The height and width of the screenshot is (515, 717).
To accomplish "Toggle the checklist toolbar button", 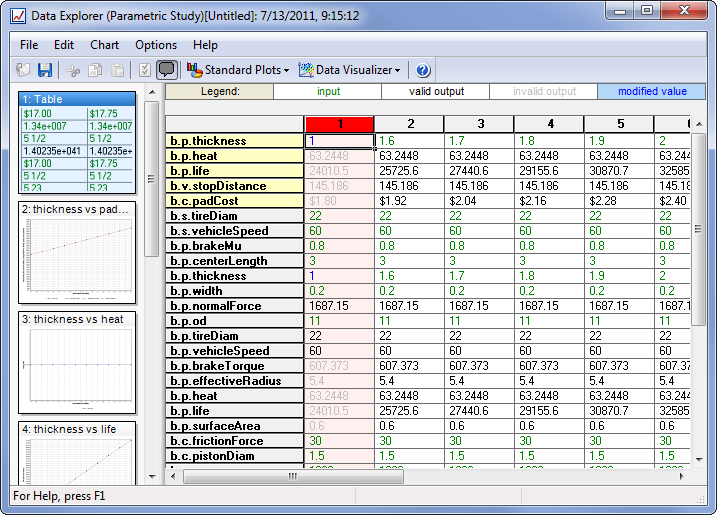I will point(144,70).
